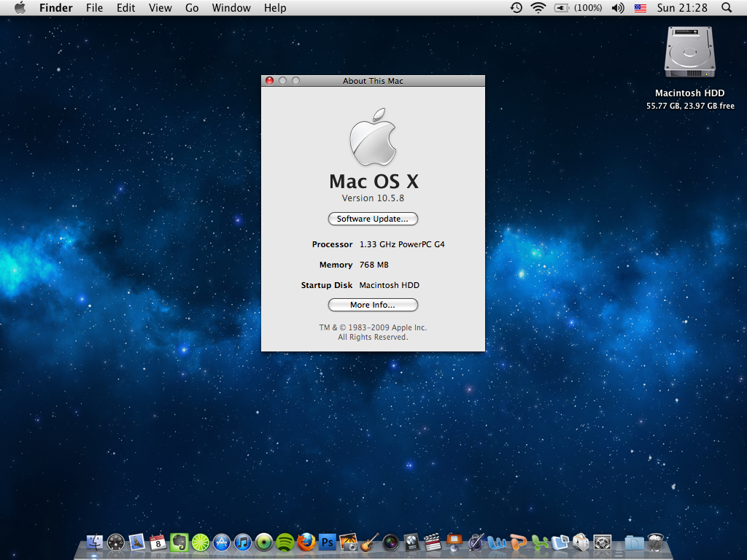Launch Microsoft Excel from the Dock
Screen dimensions: 747x560
tap(539, 542)
